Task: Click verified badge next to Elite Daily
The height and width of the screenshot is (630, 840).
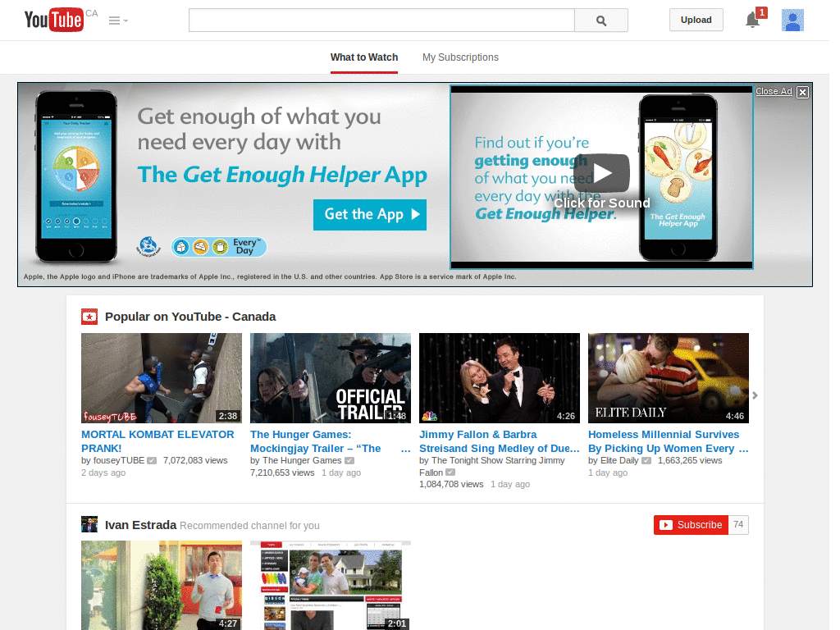Action: (x=646, y=461)
